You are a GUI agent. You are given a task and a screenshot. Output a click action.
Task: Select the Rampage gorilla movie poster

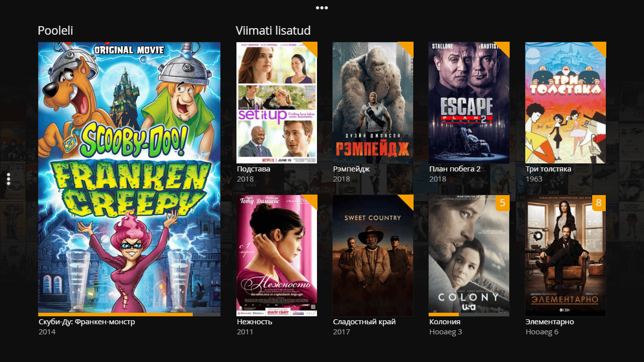[373, 103]
